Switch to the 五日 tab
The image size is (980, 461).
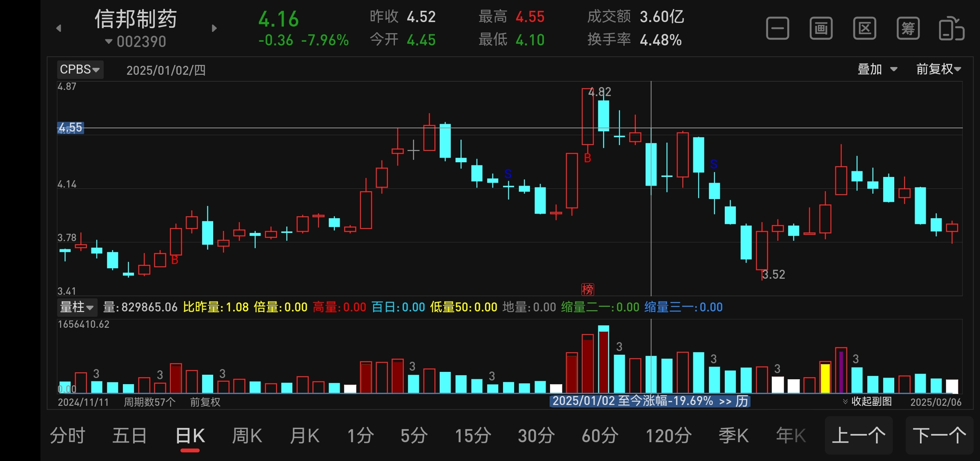click(x=130, y=436)
